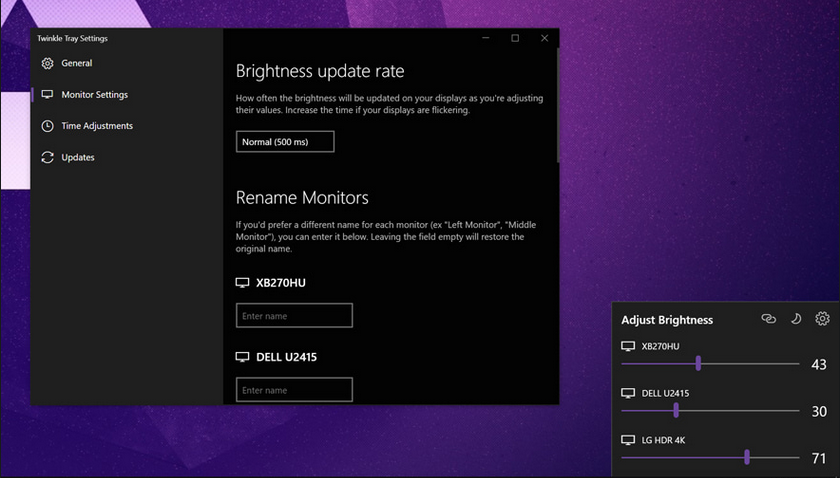
Task: Click the Rename Monitors heading
Action: click(x=302, y=197)
